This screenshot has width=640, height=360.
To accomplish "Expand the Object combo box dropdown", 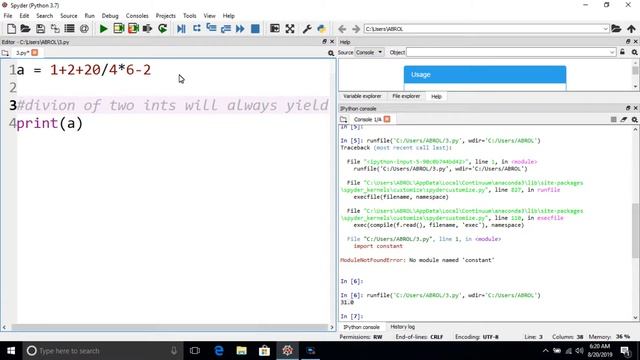I will [x=612, y=52].
